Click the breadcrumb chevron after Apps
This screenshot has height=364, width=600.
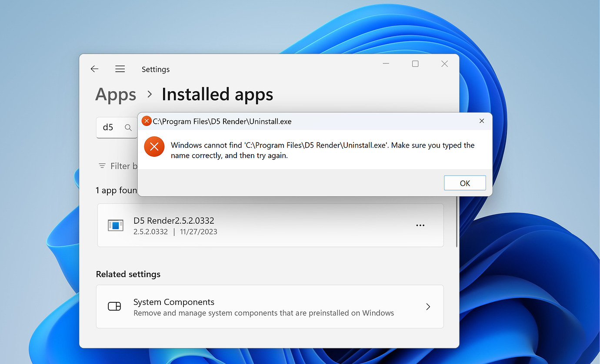(150, 94)
